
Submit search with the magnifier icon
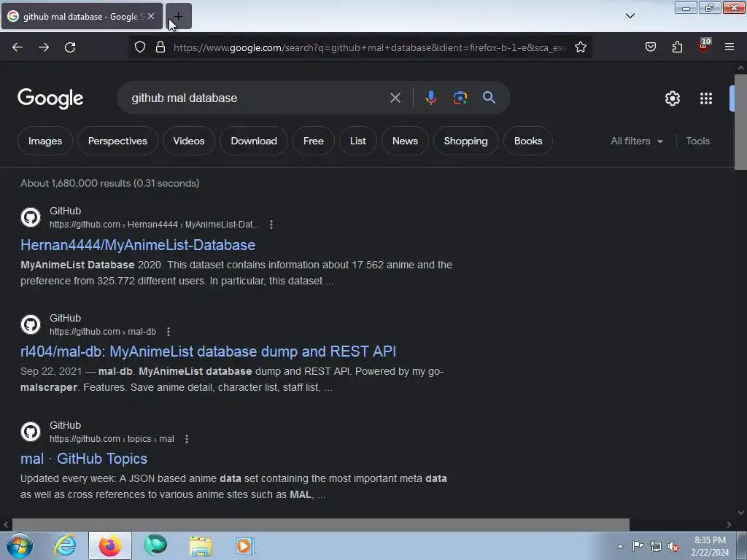(489, 98)
